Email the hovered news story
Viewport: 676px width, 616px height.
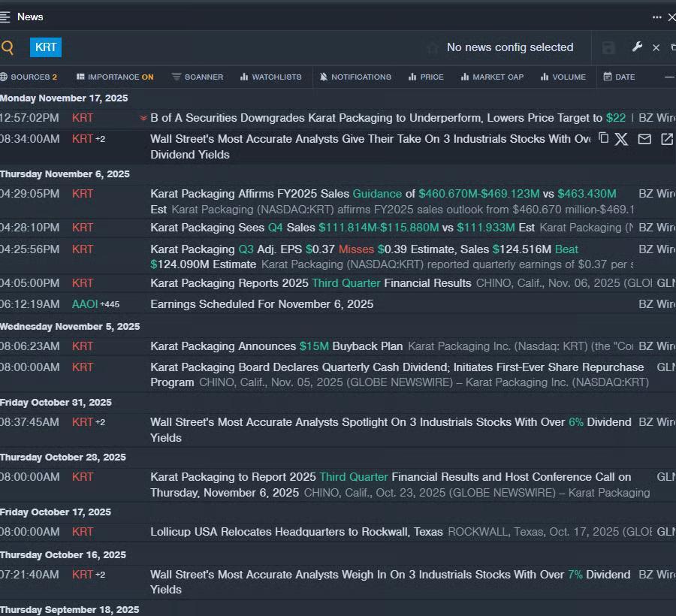click(644, 139)
